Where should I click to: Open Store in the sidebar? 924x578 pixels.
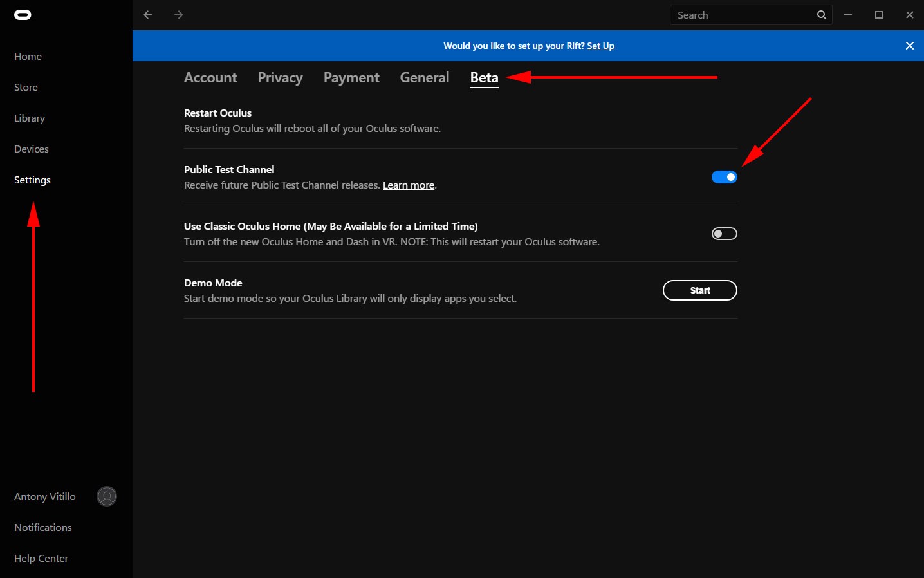[x=26, y=88]
